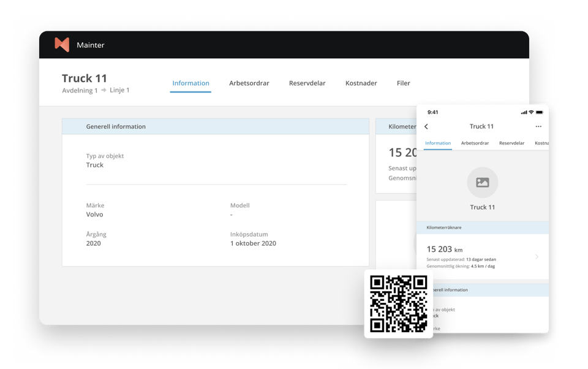This screenshot has width=588, height=369.
Task: Select the Kostnader tab on desktop
Action: coord(361,83)
